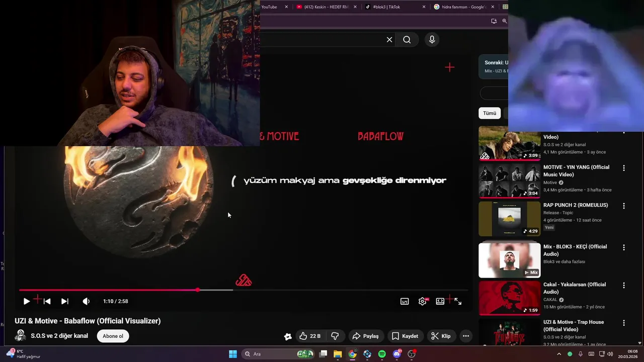Viewport: 644px width, 362px height.
Task: Open Cakal - Yakalarsan title link
Action: tap(575, 288)
